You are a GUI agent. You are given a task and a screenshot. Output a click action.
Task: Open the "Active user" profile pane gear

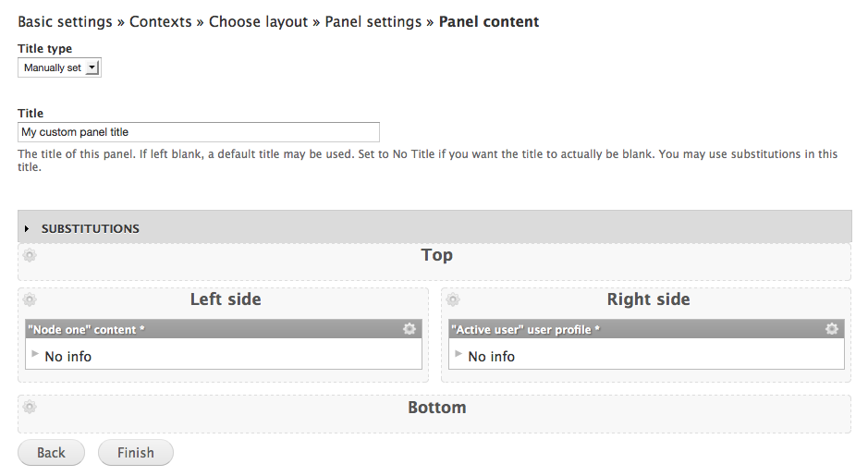(832, 329)
